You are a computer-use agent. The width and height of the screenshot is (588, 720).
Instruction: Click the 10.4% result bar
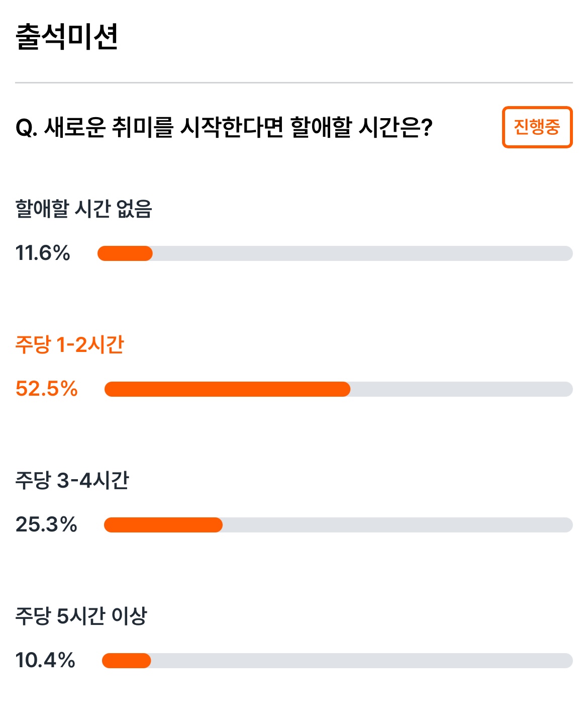coord(337,661)
